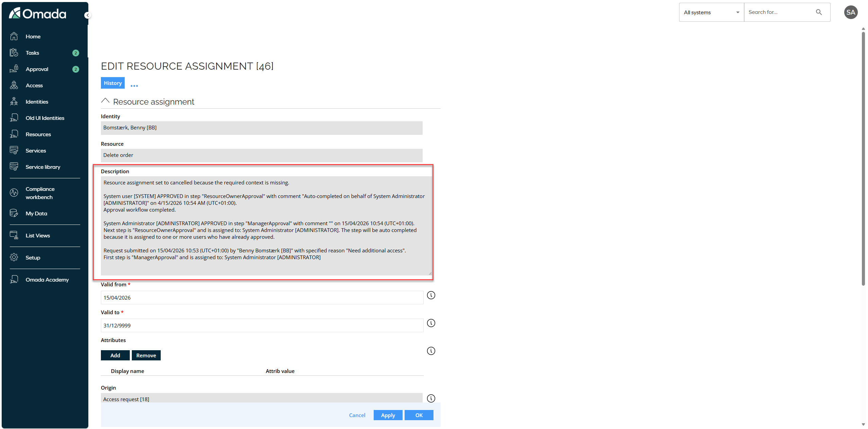This screenshot has height=429, width=868.
Task: Click the search magnifier icon
Action: tap(819, 12)
